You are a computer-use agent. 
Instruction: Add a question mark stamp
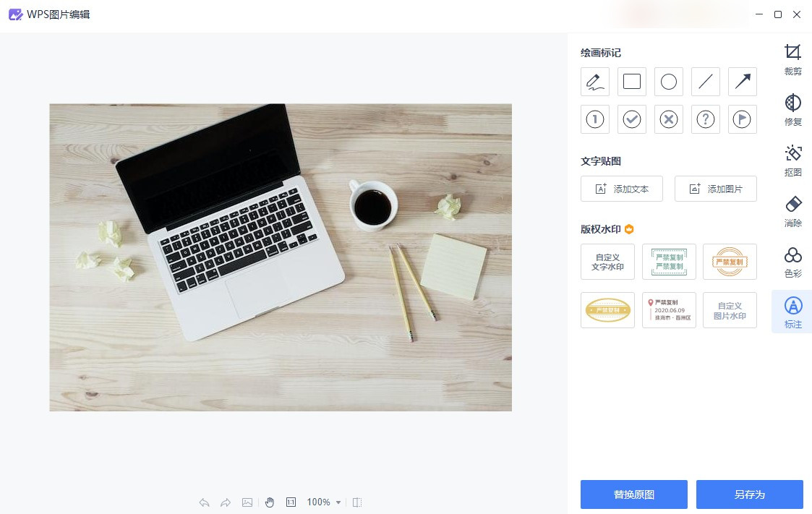click(x=705, y=119)
